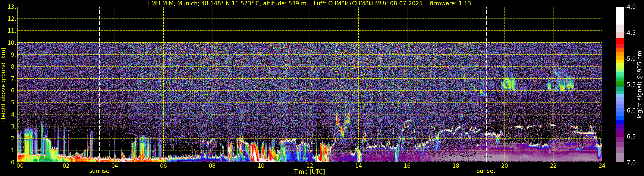This screenshot has width=644, height=176.
Task: Click the time axis tick label "20"
Action: [505, 166]
